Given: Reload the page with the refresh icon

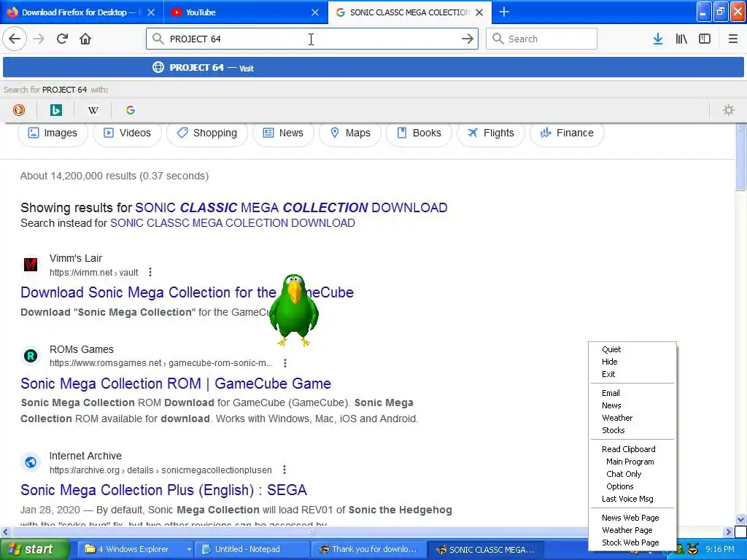Looking at the screenshot, I should (x=62, y=39).
